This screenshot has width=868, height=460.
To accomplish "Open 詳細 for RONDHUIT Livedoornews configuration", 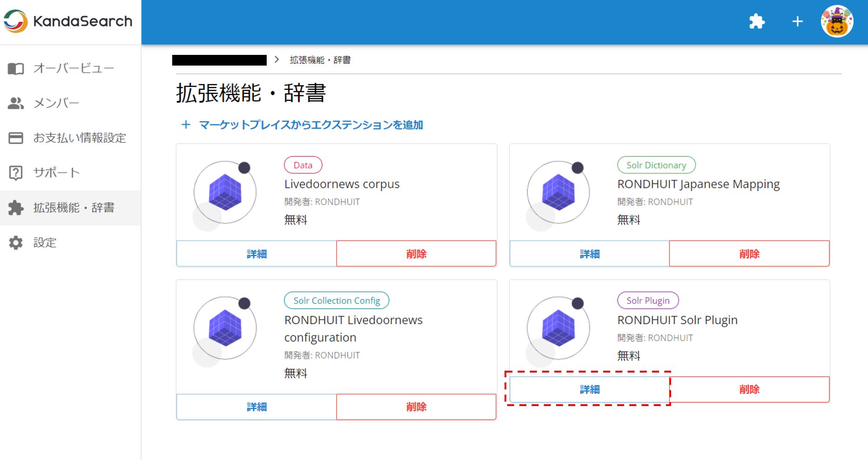I will coord(256,407).
